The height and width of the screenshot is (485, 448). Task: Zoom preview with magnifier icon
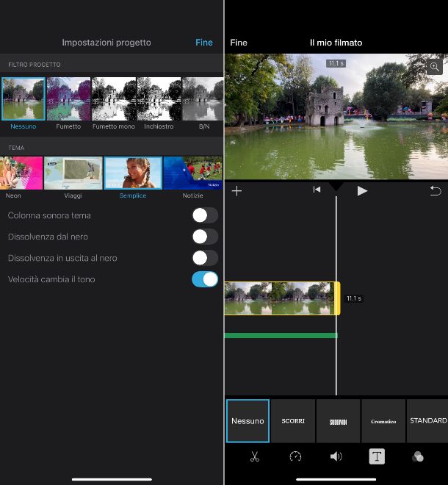point(434,67)
